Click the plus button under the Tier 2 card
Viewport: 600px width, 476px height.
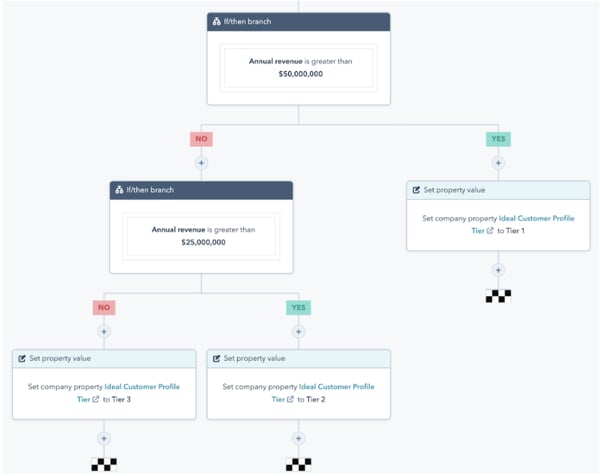click(298, 438)
